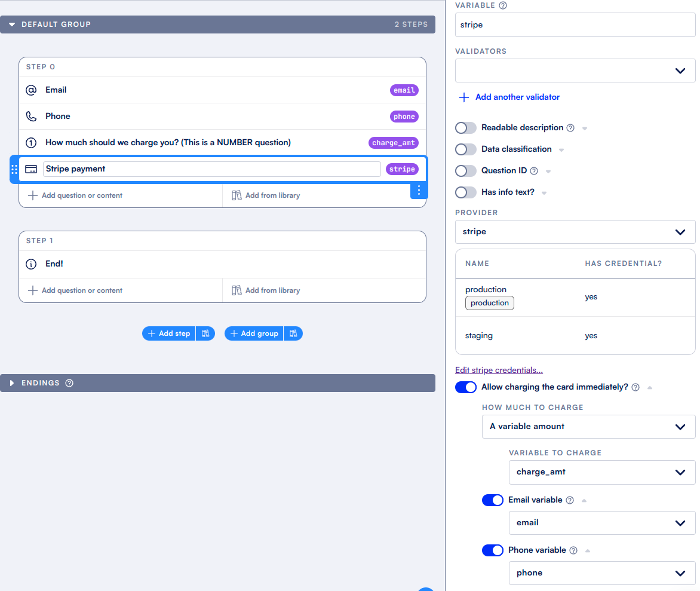The width and height of the screenshot is (700, 591).
Task: Collapse the Default Group section
Action: (12, 25)
